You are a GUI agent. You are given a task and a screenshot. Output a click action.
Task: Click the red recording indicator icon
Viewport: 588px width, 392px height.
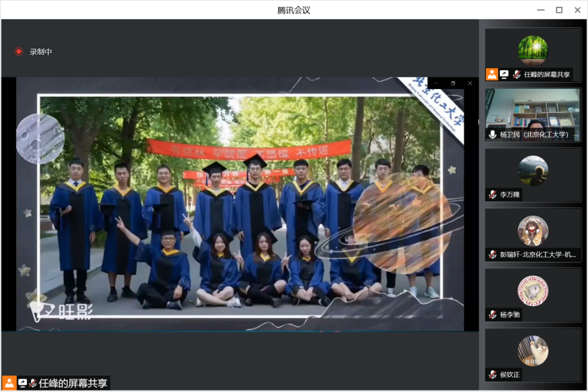[x=18, y=51]
